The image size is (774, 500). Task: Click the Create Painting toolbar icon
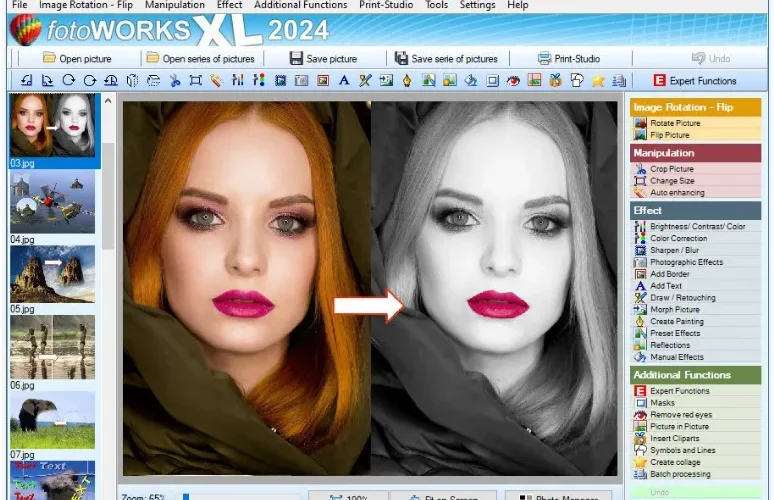407,80
